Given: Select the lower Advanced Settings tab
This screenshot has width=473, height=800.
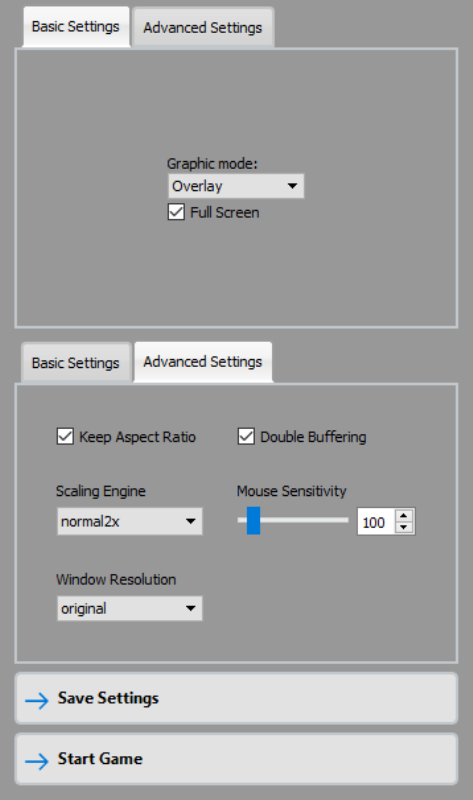Looking at the screenshot, I should 203,362.
